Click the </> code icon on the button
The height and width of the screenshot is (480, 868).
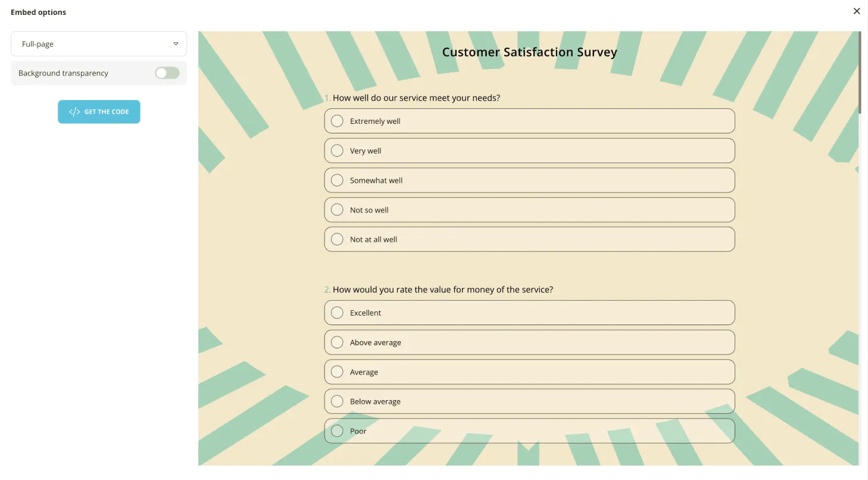pyautogui.click(x=76, y=111)
